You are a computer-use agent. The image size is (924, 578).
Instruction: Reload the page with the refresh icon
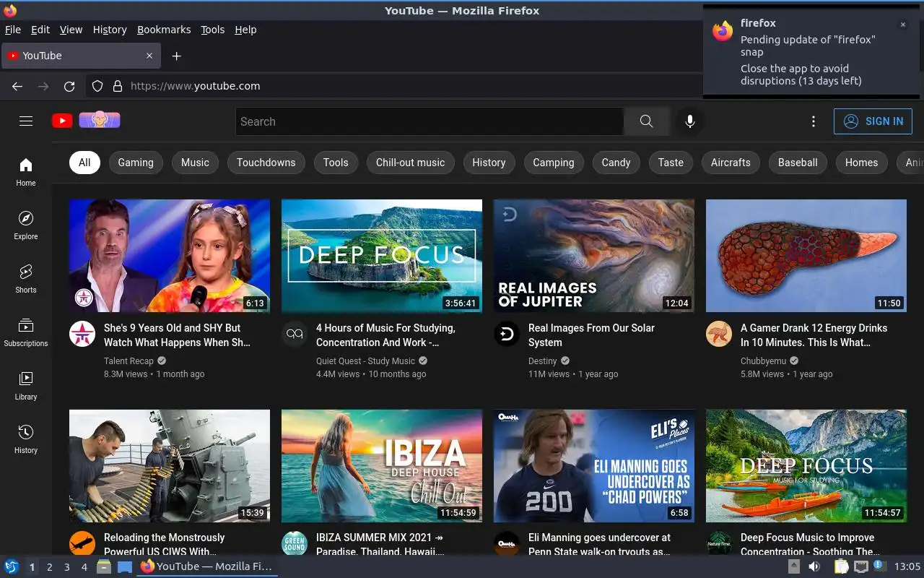click(69, 86)
